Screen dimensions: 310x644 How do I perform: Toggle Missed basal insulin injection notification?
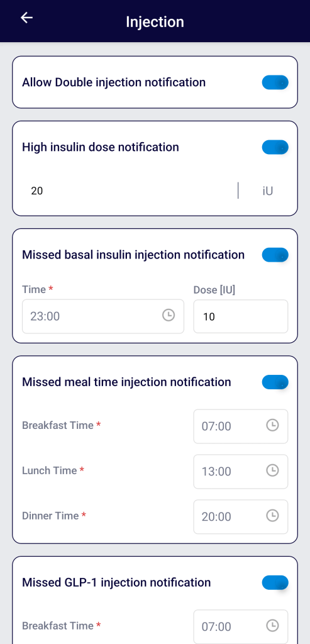[275, 255]
